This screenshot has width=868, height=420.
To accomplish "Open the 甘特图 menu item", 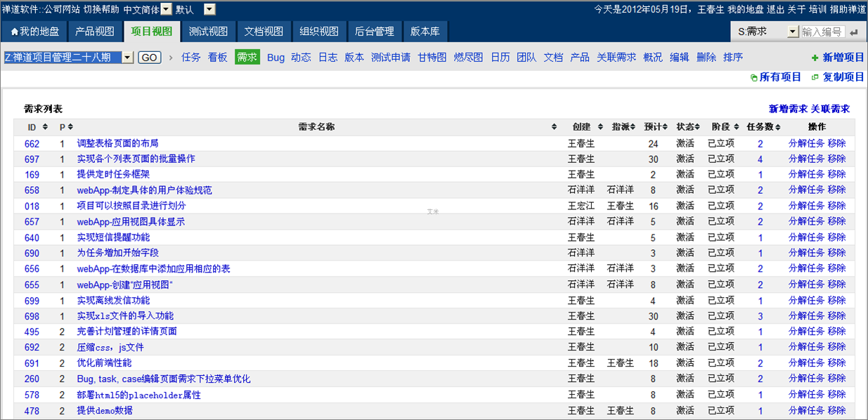I will (x=432, y=58).
